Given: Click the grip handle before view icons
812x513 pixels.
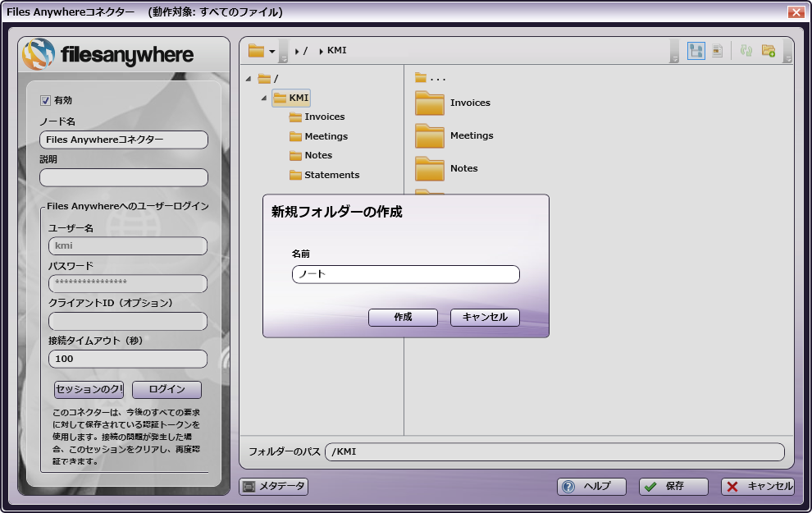Looking at the screenshot, I should 673,51.
